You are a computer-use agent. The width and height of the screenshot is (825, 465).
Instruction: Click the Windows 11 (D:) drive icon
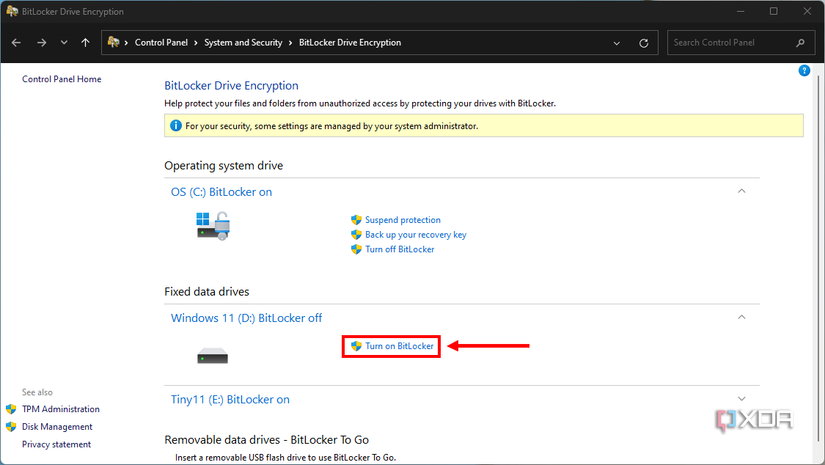(x=212, y=355)
